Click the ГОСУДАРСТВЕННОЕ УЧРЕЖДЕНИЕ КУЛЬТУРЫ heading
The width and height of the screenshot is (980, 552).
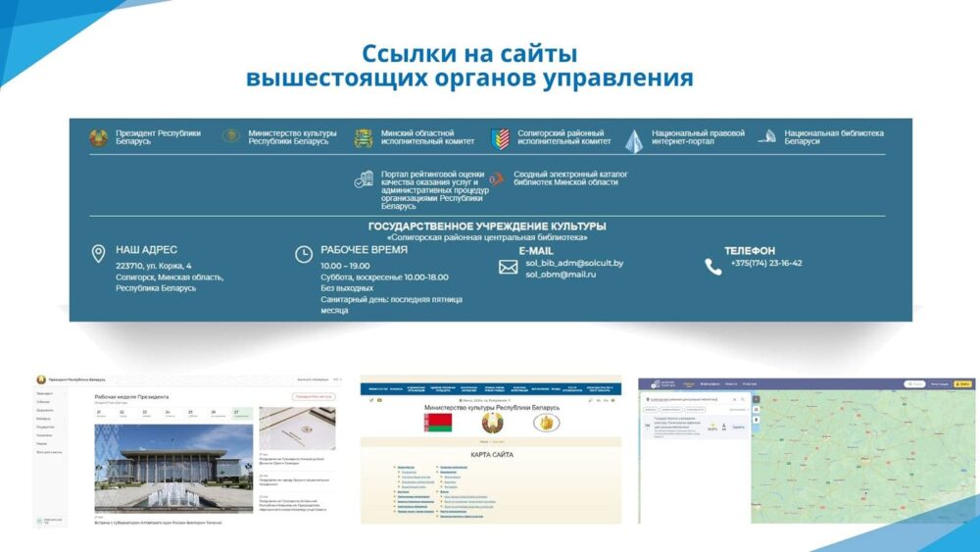487,226
